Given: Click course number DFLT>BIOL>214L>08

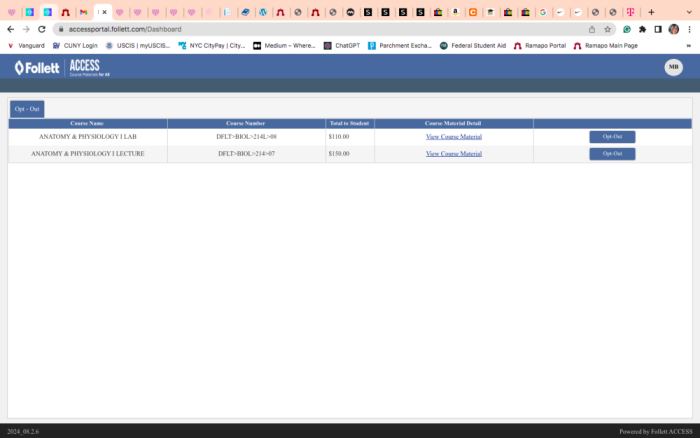Looking at the screenshot, I should click(246, 137).
